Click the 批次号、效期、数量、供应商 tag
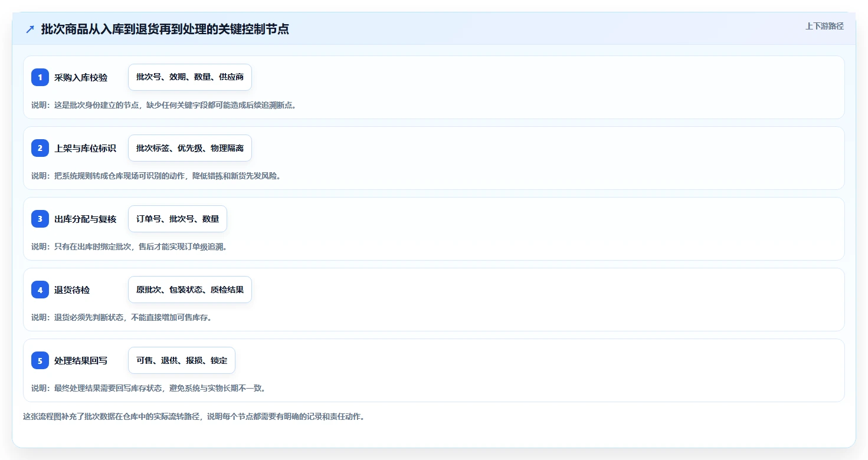Screen dimensions: 868x460 [190, 77]
